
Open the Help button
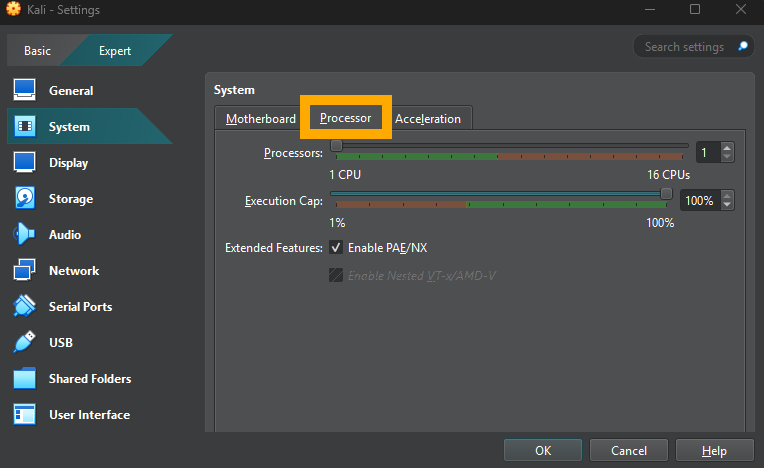pos(714,450)
